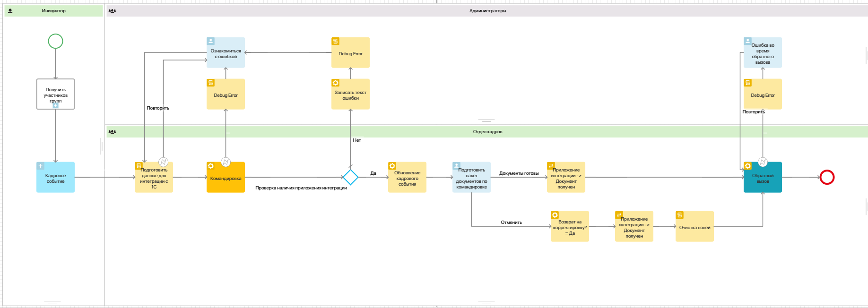868x308 pixels.
Task: Click the green start event circle
Action: [55, 42]
